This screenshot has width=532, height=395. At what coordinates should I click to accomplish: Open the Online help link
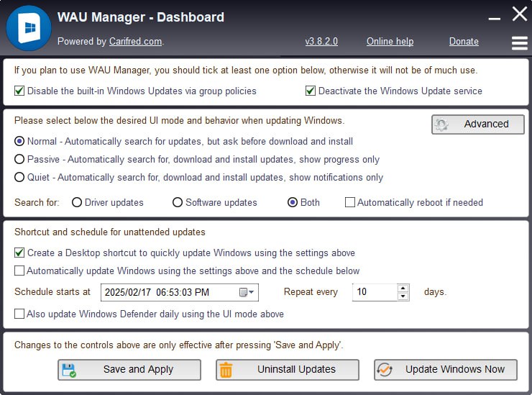click(x=390, y=42)
